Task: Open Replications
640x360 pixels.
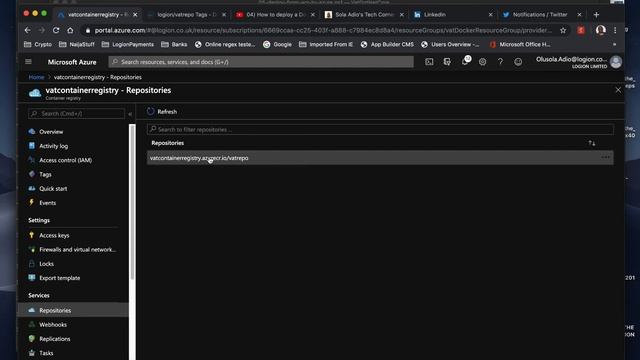Action: pyautogui.click(x=55, y=339)
